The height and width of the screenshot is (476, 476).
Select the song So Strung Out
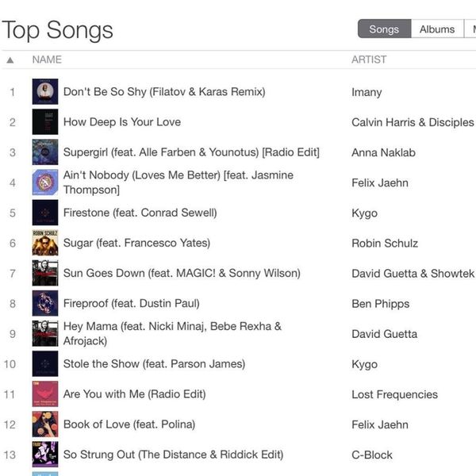coord(173,455)
